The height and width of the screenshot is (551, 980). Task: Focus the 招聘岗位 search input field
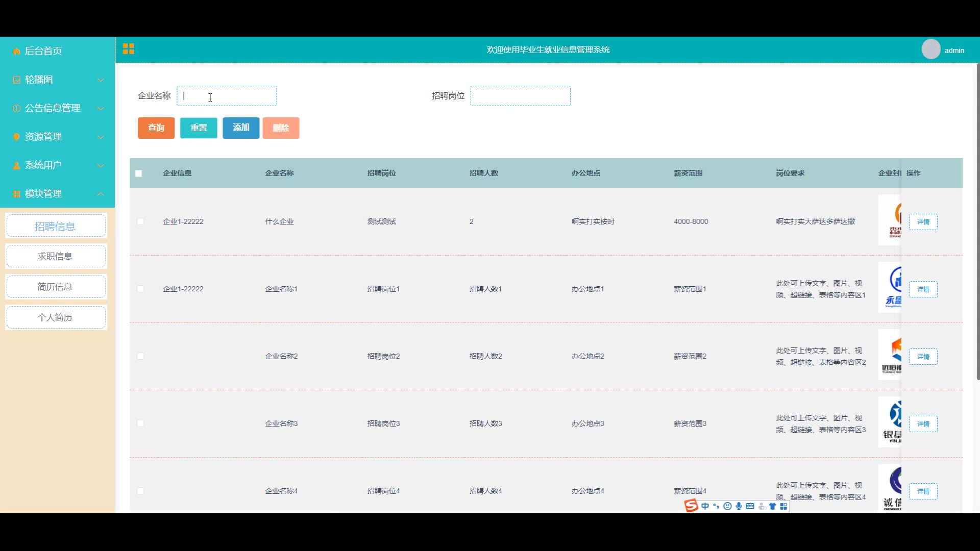(520, 96)
